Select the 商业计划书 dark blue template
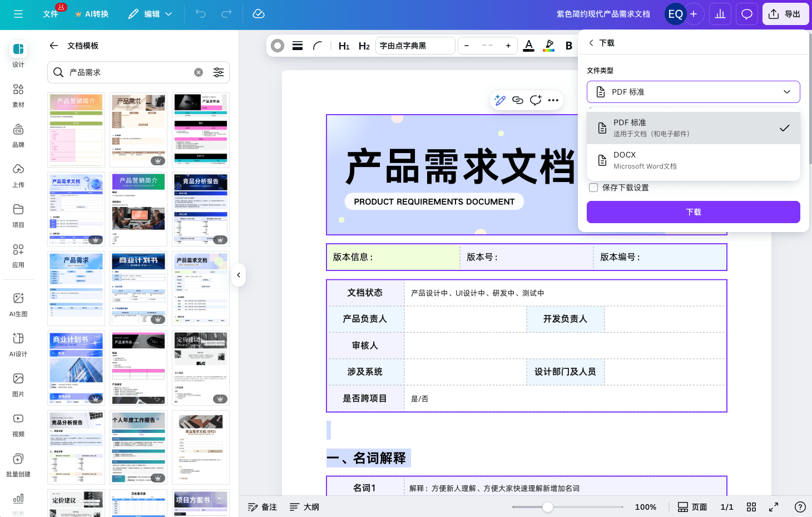This screenshot has height=517, width=812. coord(138,288)
